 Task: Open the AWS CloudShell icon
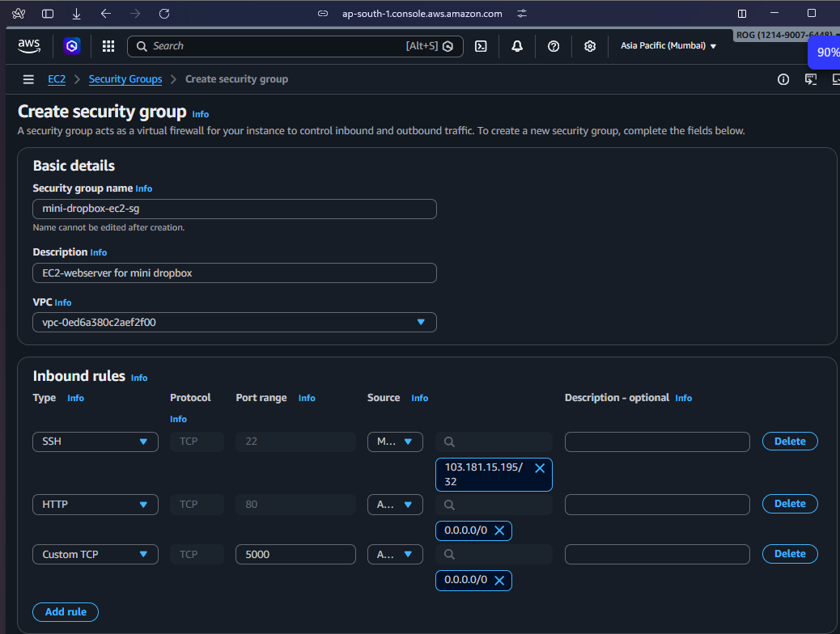coord(481,46)
